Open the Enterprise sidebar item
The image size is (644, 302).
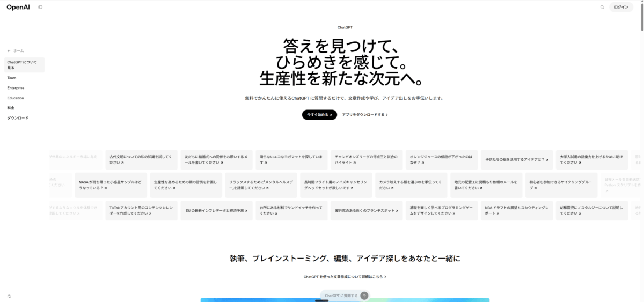click(x=16, y=88)
